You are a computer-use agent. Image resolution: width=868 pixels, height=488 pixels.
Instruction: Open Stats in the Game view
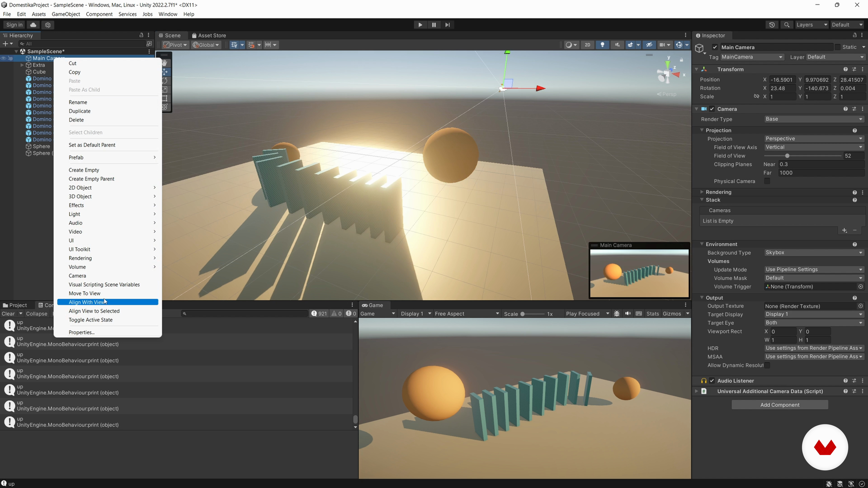click(652, 314)
